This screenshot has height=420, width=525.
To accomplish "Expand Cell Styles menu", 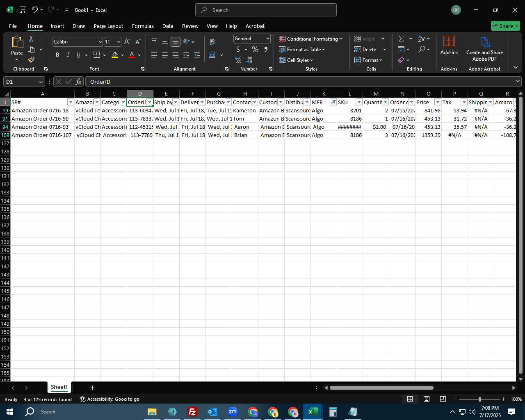I will point(296,60).
